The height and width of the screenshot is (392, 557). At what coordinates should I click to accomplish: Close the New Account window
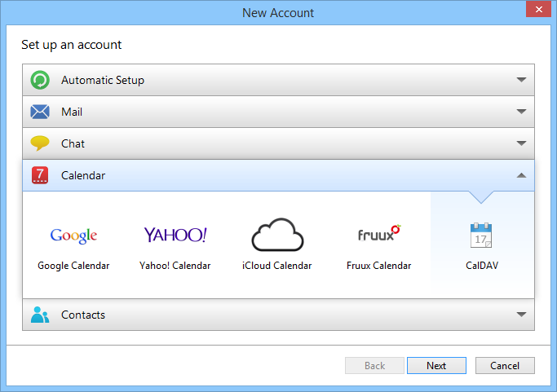538,9
